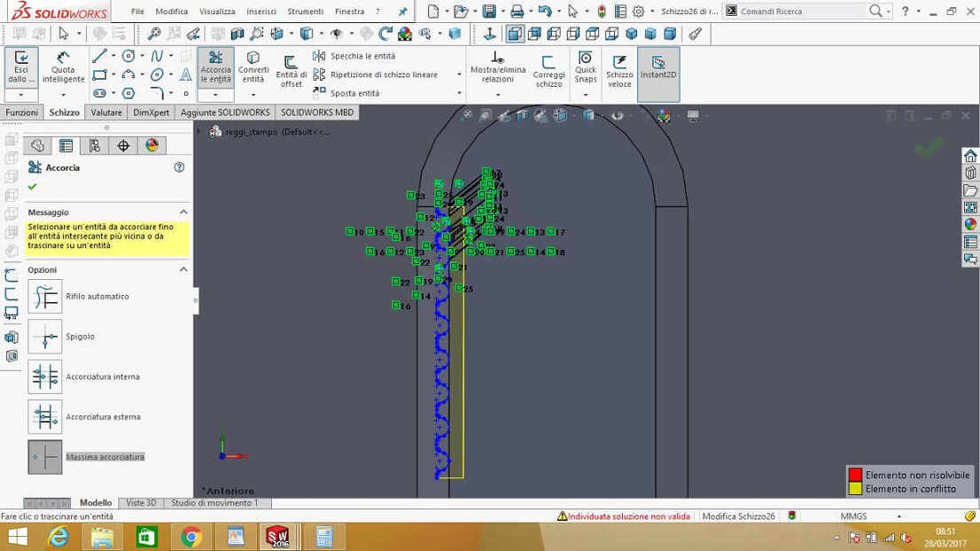Click the Print icon

(517, 12)
